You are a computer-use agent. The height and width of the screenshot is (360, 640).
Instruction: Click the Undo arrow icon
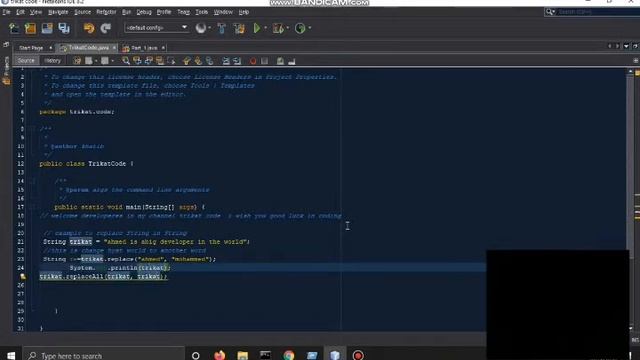(x=89, y=28)
